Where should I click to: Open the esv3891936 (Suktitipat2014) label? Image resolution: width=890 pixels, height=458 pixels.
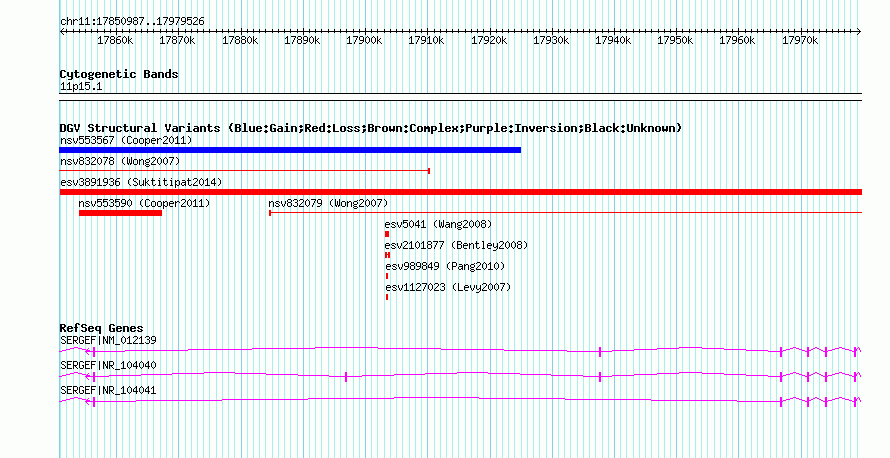point(141,182)
